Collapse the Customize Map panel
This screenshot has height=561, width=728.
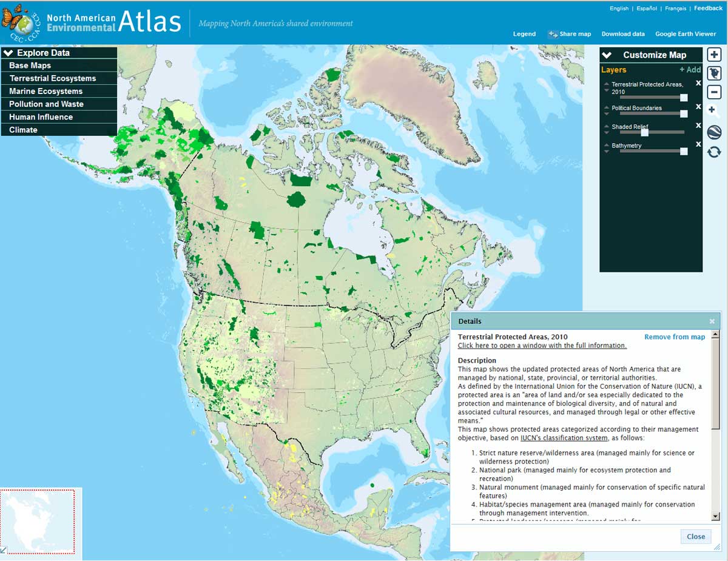[x=607, y=55]
